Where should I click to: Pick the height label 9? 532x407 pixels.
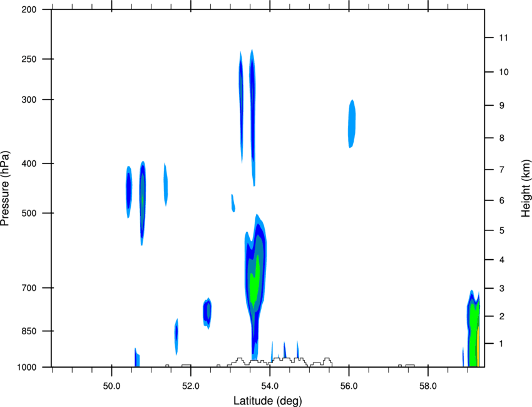(501, 106)
